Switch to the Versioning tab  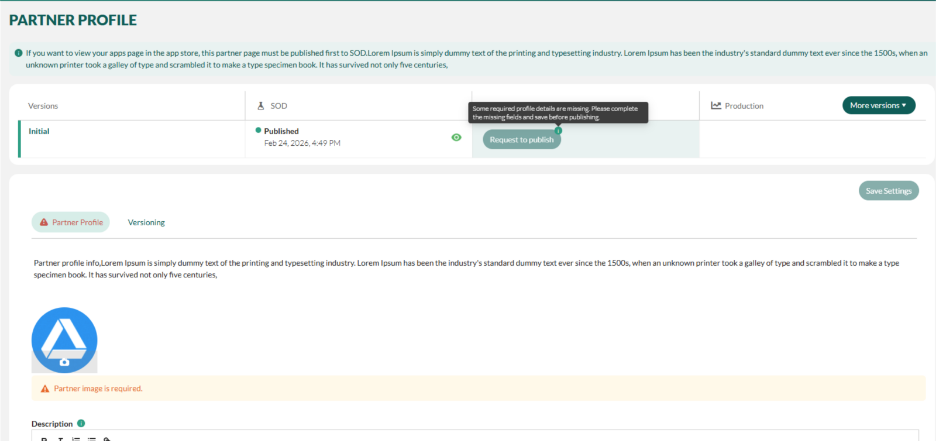tap(146, 222)
